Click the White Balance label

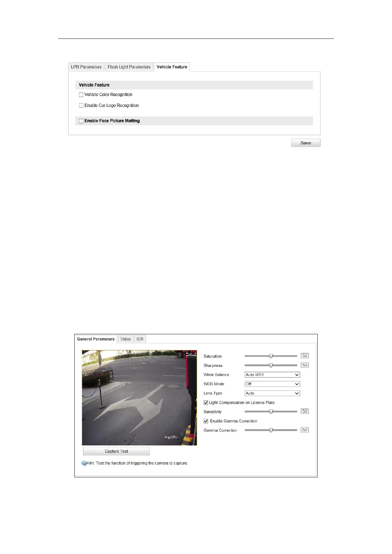[216, 375]
